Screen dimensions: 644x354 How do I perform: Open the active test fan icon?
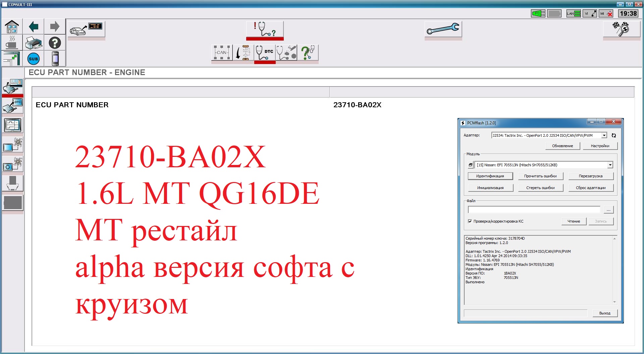click(x=13, y=145)
